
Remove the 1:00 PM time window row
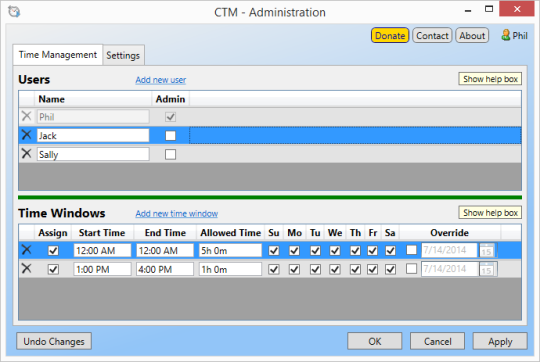(x=26, y=268)
